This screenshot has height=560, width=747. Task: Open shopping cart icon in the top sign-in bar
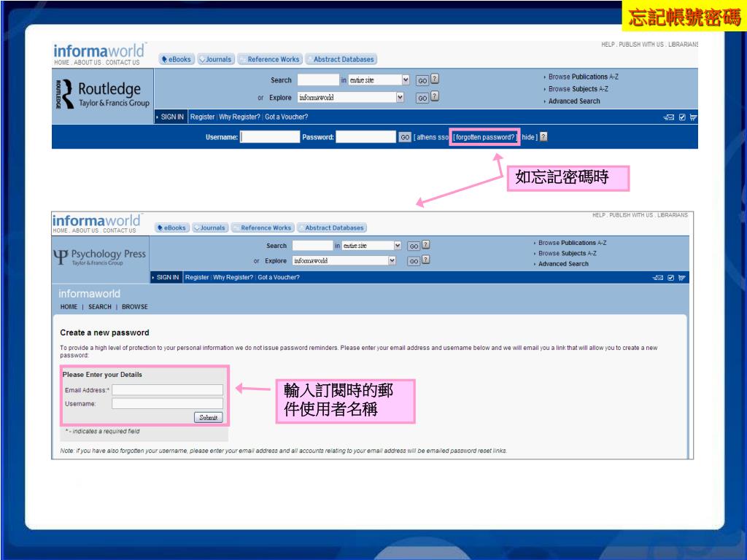[693, 117]
